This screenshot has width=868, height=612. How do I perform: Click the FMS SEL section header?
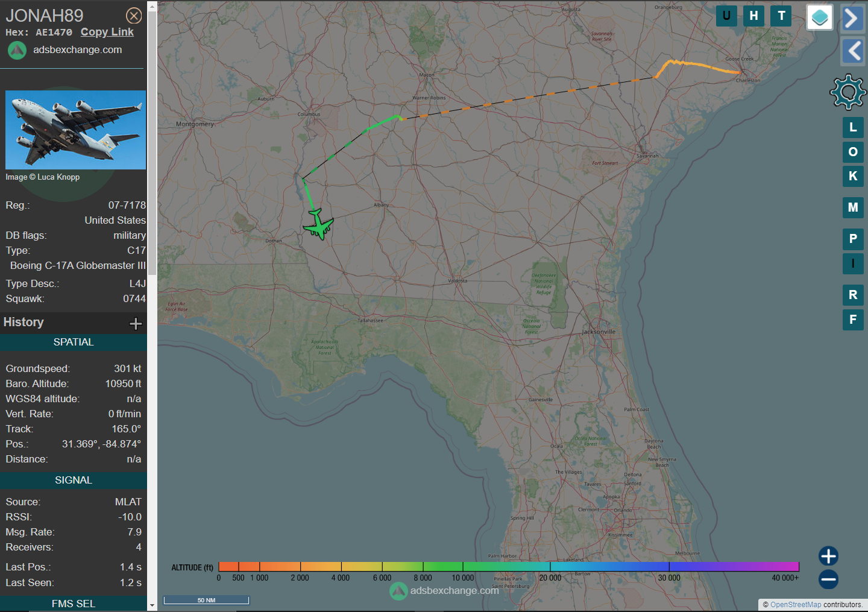tap(74, 604)
